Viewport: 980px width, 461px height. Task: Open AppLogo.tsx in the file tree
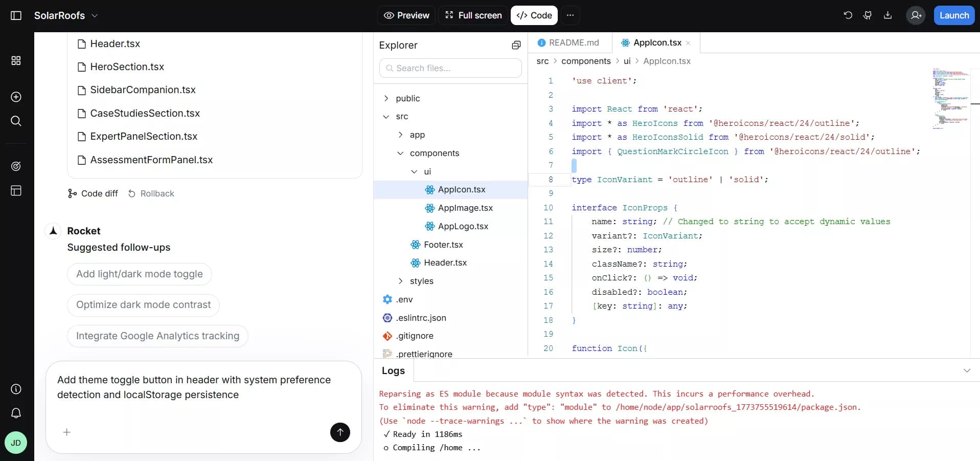coord(463,226)
